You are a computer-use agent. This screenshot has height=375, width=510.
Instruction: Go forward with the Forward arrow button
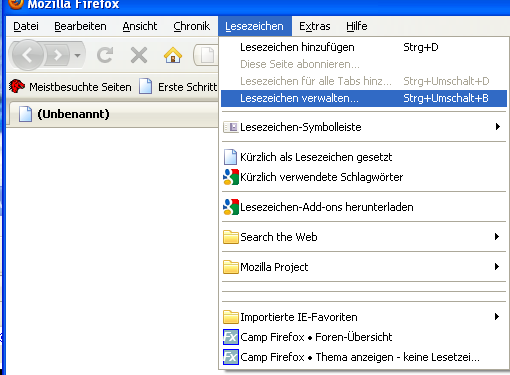tap(58, 55)
